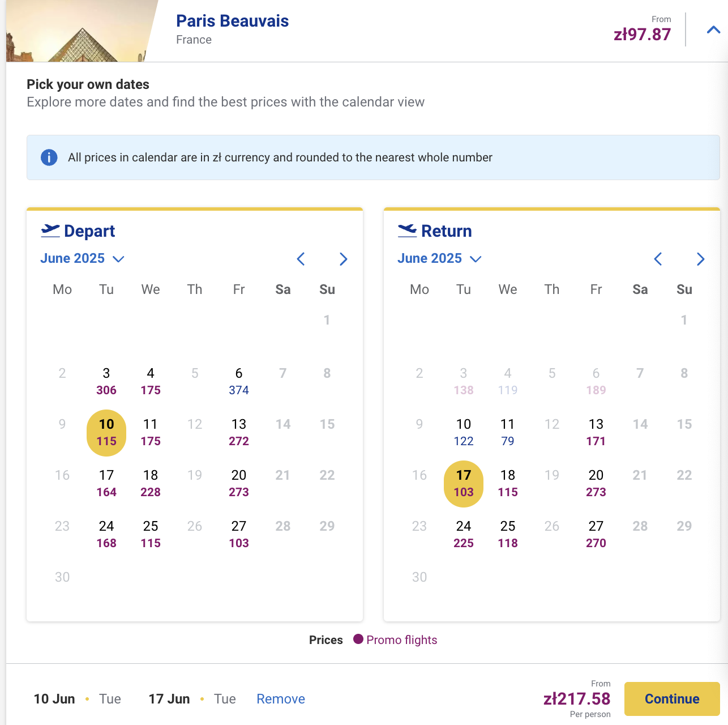Click the Paris Beauvais destination thumbnail image
Viewport: 728px width, 725px height.
(82, 31)
